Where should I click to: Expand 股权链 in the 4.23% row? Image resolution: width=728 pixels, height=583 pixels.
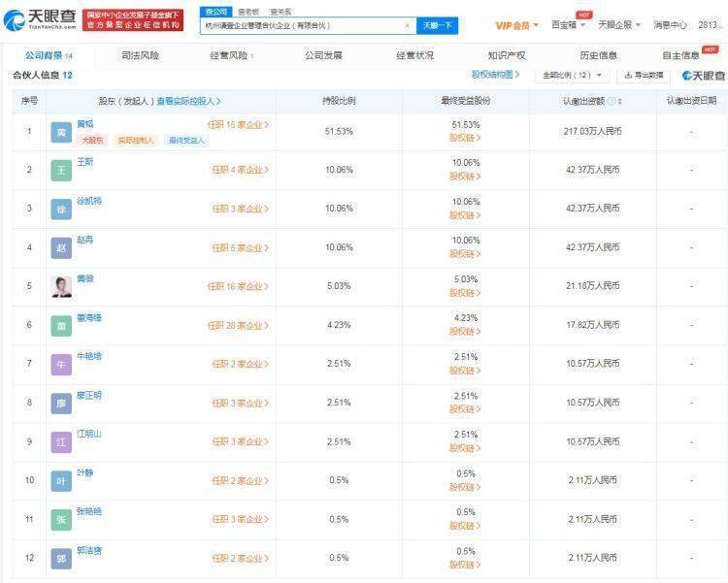coord(465,332)
